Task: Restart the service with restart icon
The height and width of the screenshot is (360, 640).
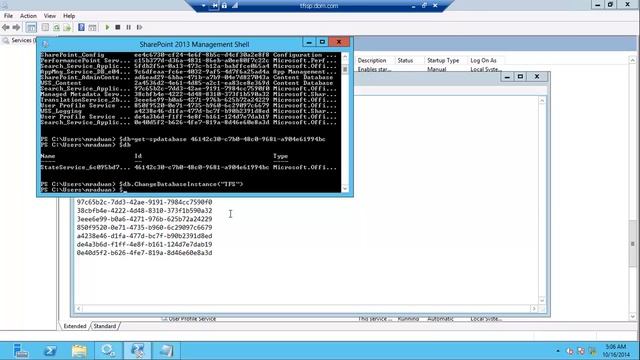Action: (x=139, y=27)
